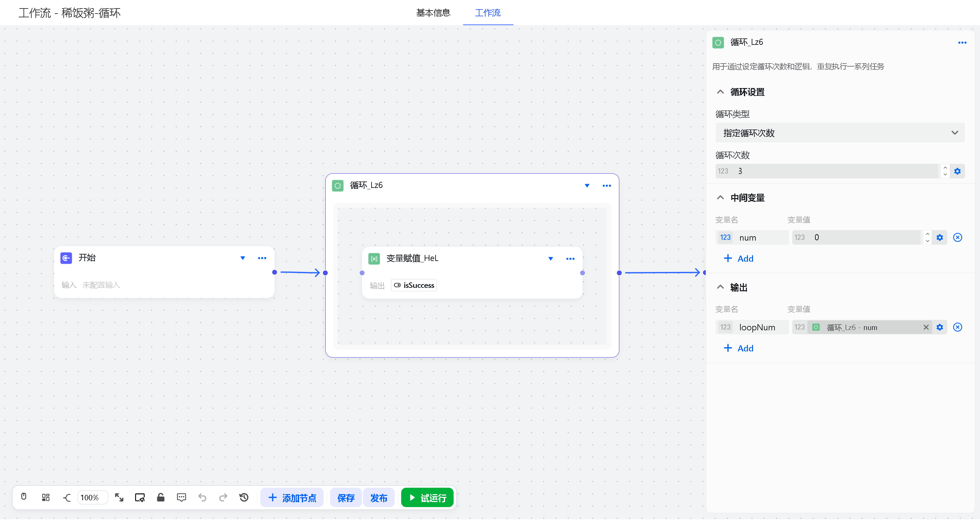Click the auto-layout grid icon in toolbar
The image size is (980, 520).
[46, 498]
